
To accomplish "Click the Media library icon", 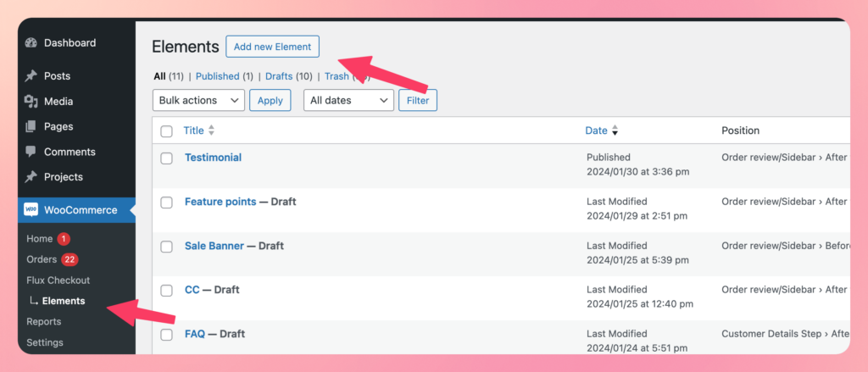I will [31, 102].
